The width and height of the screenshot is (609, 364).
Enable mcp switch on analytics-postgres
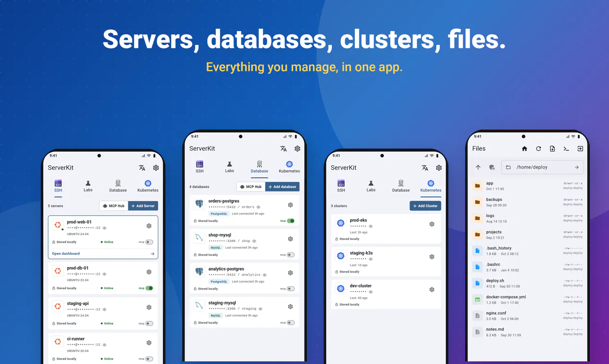(x=291, y=289)
